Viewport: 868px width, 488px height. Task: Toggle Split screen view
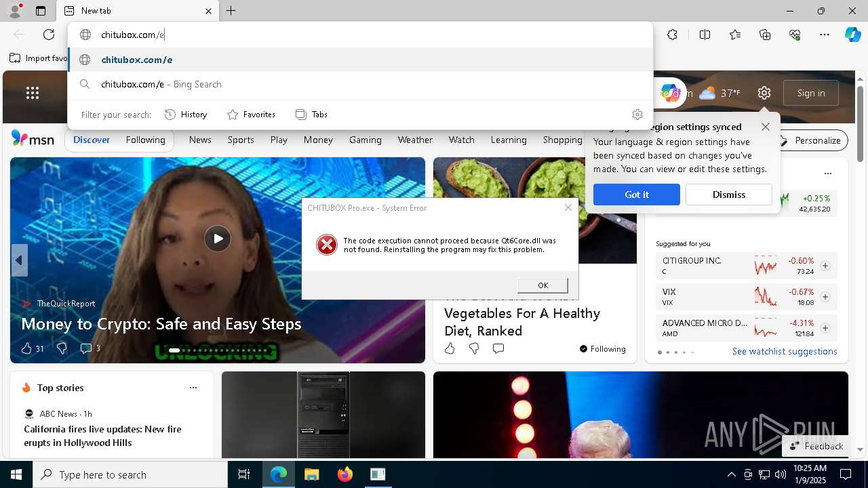(705, 35)
